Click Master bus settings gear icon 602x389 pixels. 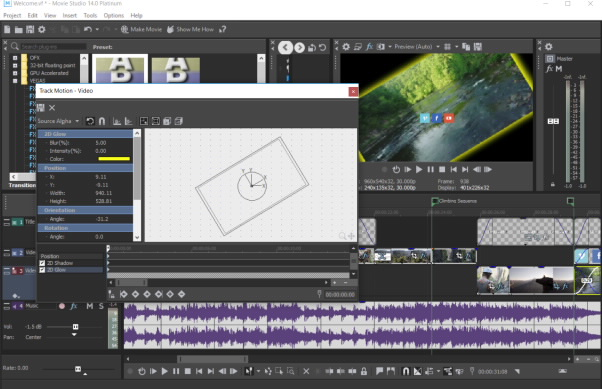[549, 47]
